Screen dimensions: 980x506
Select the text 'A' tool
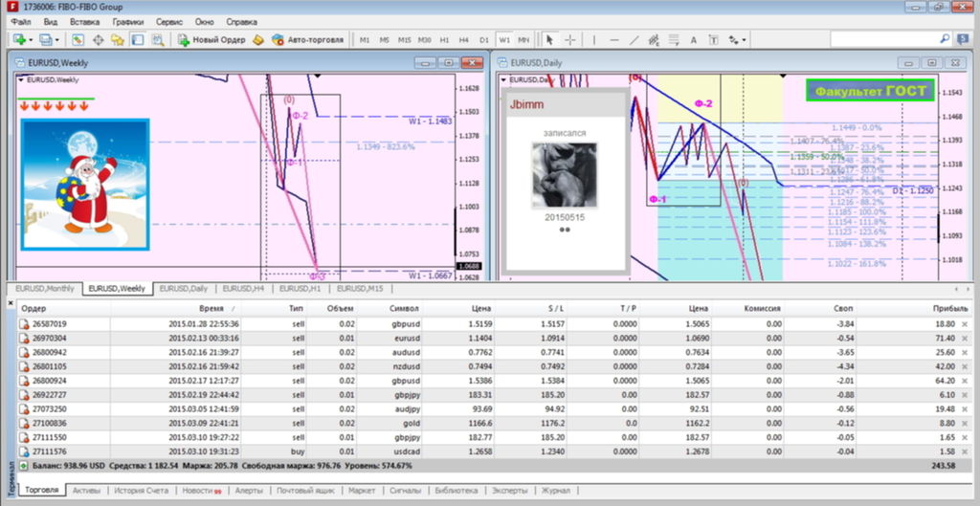[x=693, y=40]
